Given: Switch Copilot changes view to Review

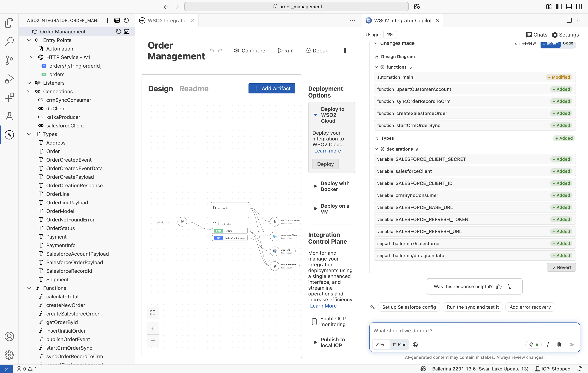Looking at the screenshot, I should coord(526,44).
